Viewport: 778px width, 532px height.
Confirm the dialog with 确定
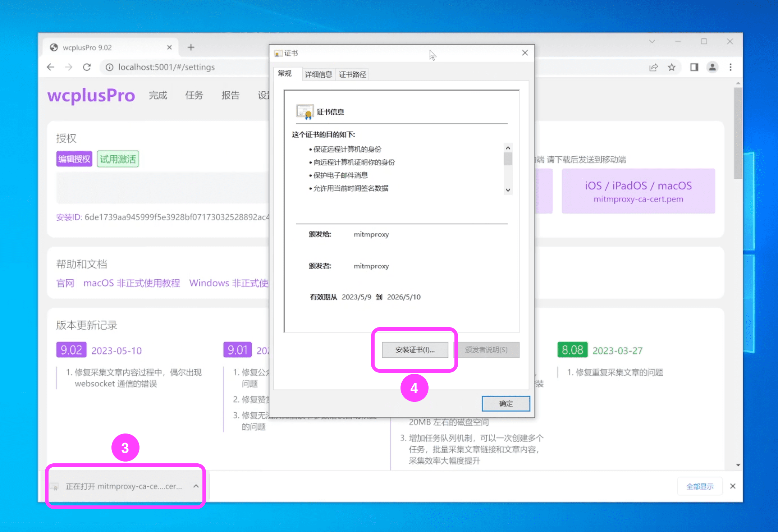505,403
